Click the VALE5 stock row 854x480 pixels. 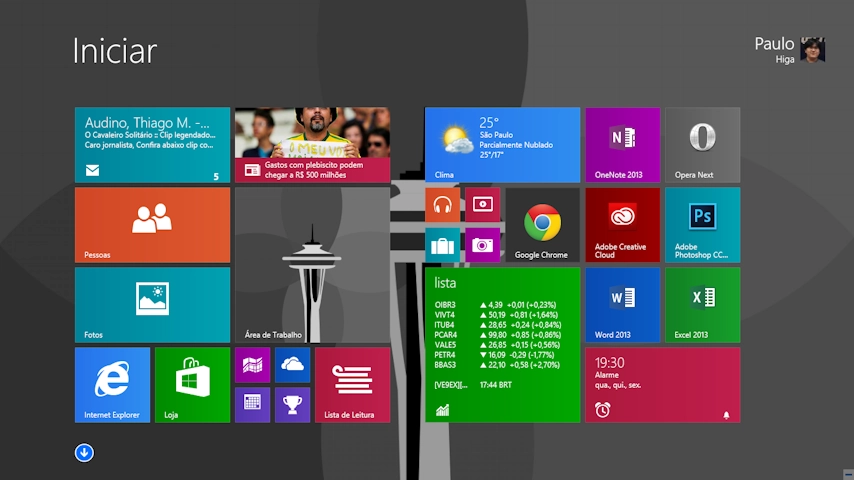pos(498,345)
